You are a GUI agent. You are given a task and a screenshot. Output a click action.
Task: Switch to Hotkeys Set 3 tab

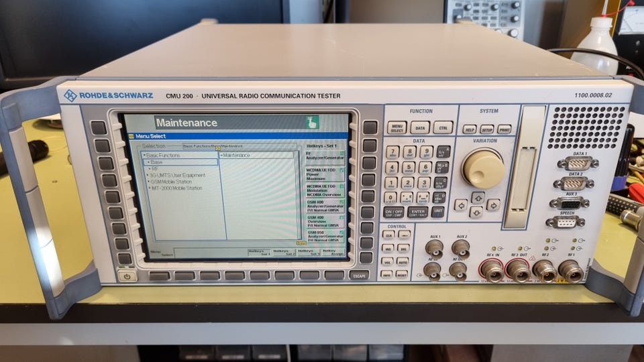(309, 253)
